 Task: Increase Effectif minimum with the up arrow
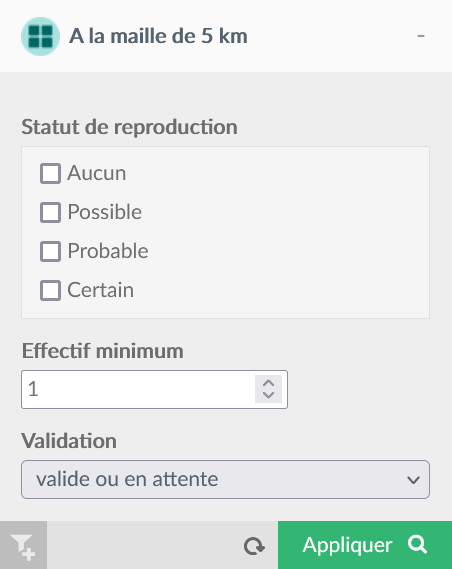coord(268,383)
